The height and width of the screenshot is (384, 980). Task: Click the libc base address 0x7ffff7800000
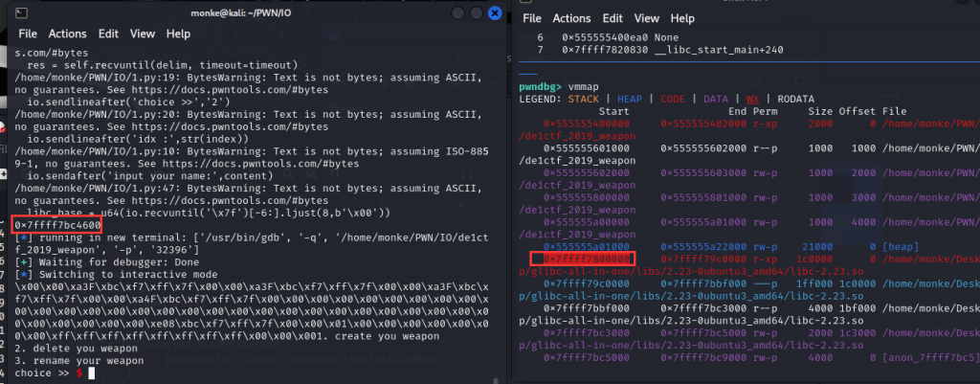pos(582,259)
